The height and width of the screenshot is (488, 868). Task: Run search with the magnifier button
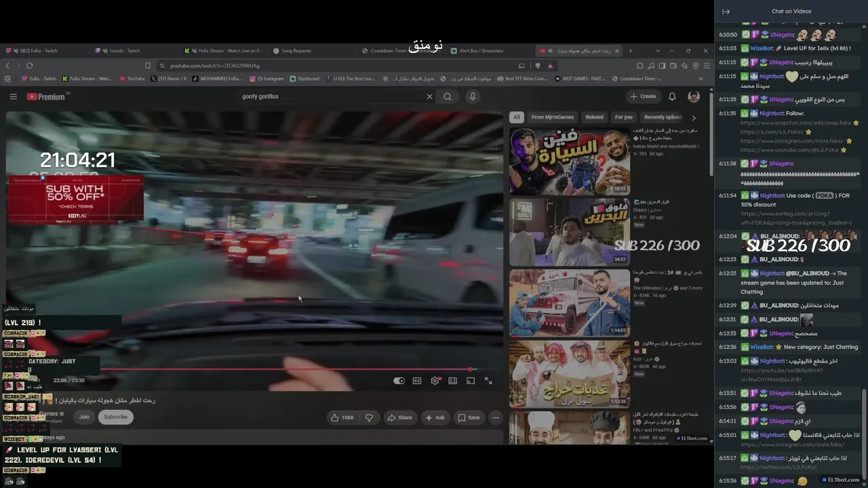click(x=448, y=96)
